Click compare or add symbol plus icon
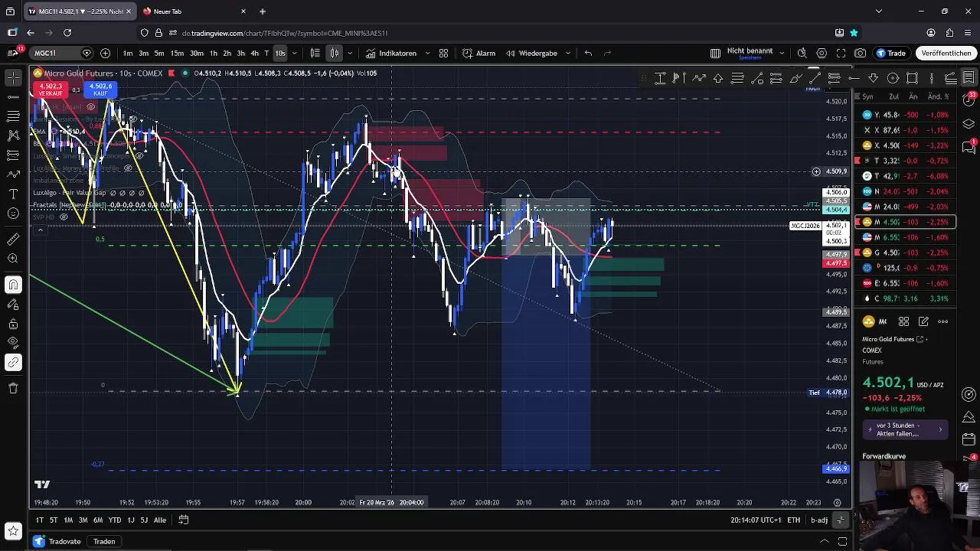The width and height of the screenshot is (980, 551). click(105, 53)
